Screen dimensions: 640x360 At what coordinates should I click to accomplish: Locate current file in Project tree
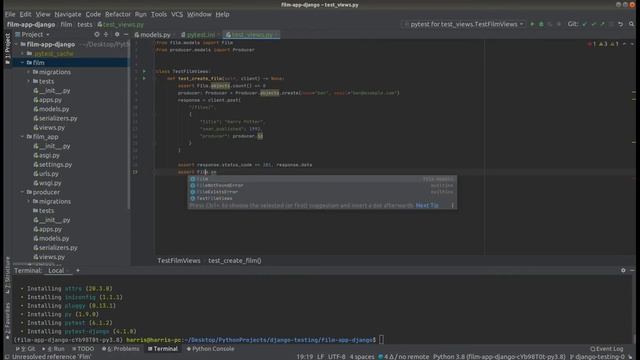(97, 35)
